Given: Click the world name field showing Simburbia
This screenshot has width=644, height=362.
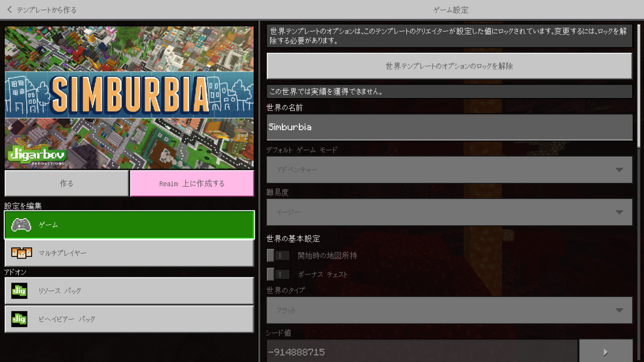Looking at the screenshot, I should click(x=450, y=127).
